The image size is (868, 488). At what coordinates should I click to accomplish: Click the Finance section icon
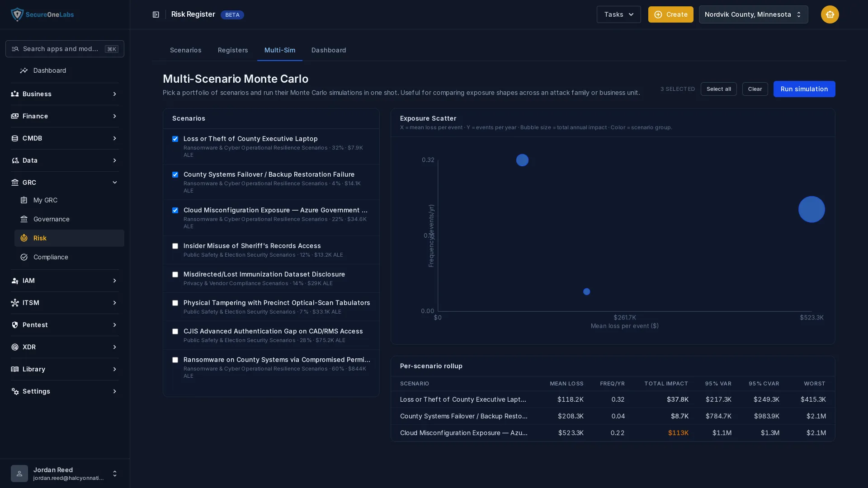pyautogui.click(x=15, y=116)
